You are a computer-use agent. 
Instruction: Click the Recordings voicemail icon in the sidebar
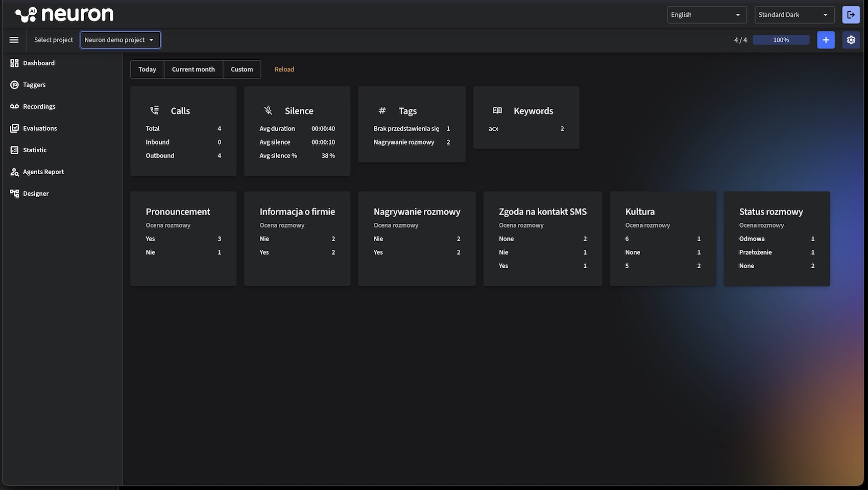[14, 106]
